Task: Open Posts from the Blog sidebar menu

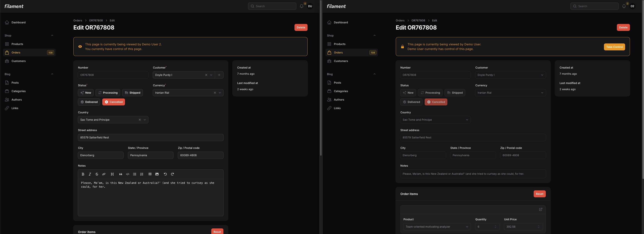Action: 15,82
